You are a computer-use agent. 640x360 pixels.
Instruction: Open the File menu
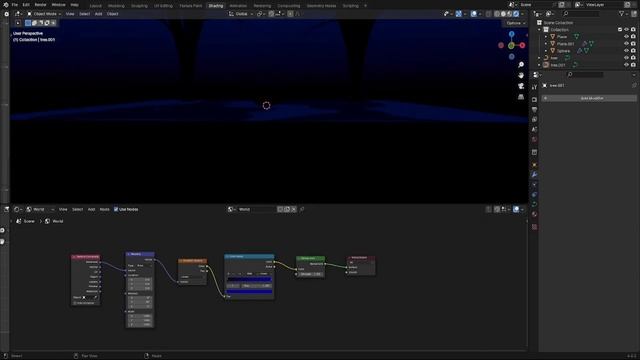[x=15, y=5]
